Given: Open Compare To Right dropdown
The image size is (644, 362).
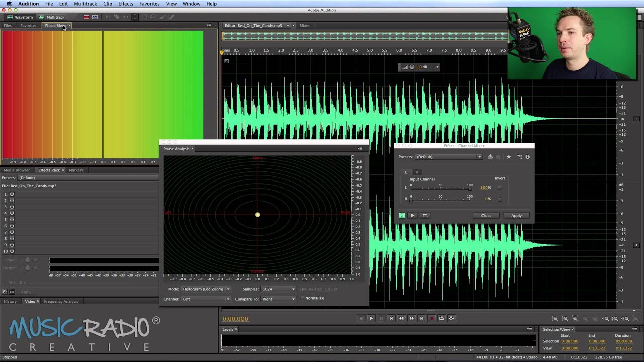Looking at the screenshot, I should [278, 299].
